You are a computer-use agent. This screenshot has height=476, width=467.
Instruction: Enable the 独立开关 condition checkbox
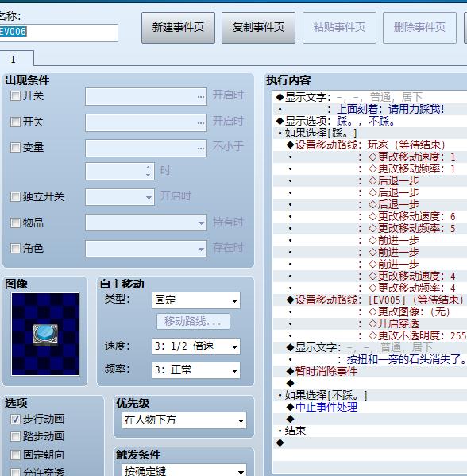(x=15, y=197)
